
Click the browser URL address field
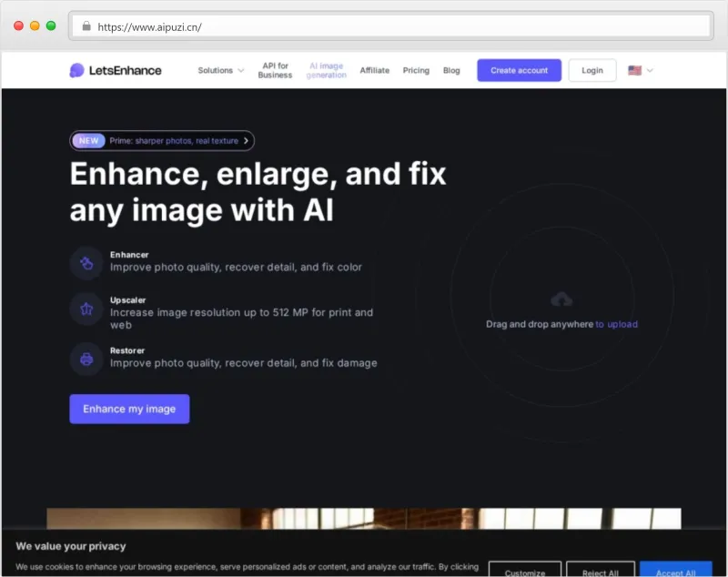(x=391, y=26)
